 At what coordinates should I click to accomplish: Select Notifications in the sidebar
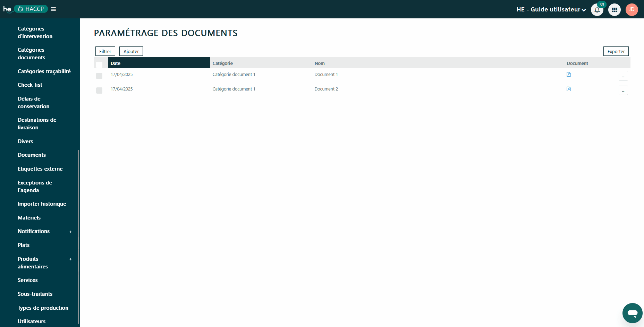coord(34,231)
